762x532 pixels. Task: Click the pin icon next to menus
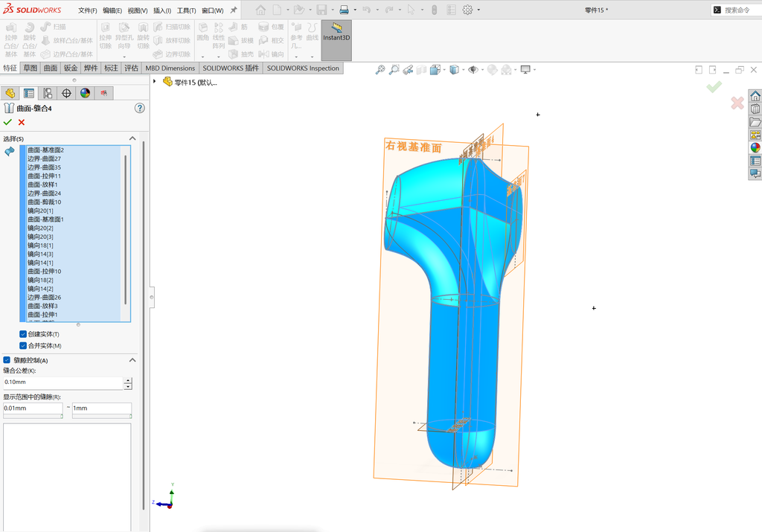[x=234, y=10]
